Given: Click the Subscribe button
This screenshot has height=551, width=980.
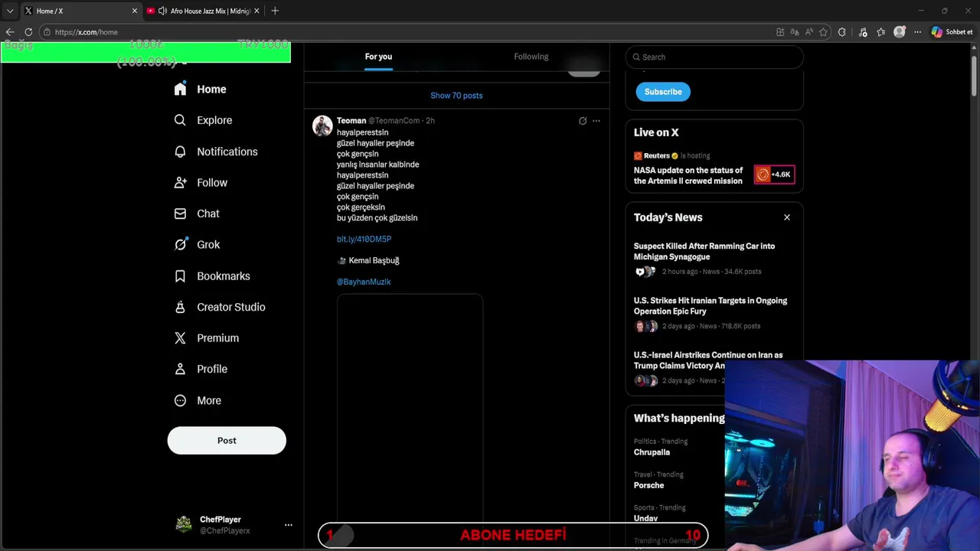Looking at the screenshot, I should click(663, 92).
